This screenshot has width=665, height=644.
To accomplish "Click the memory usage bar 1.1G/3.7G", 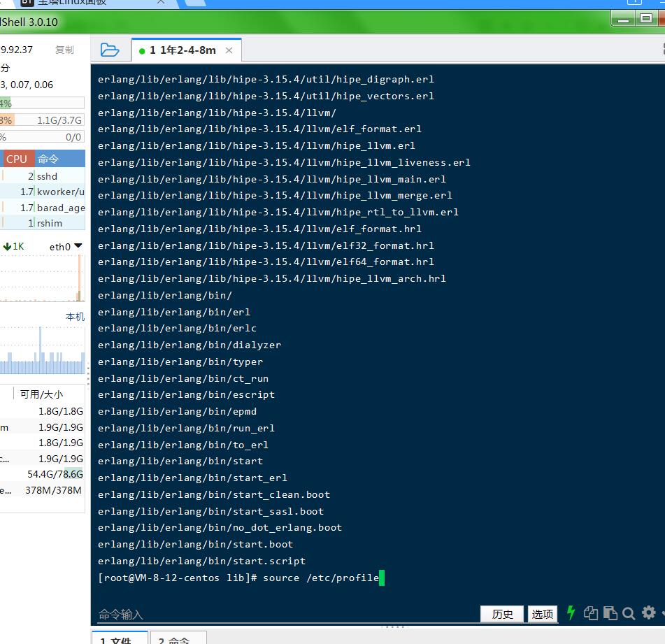I will tap(42, 120).
